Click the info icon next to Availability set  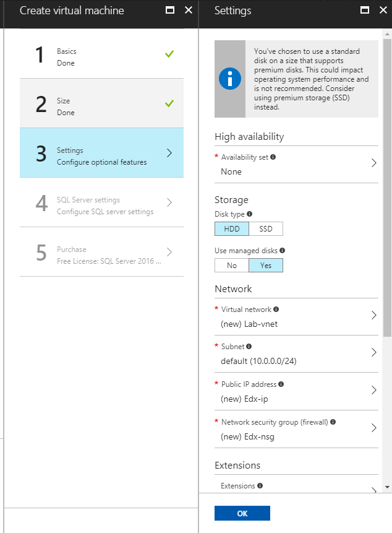273,157
